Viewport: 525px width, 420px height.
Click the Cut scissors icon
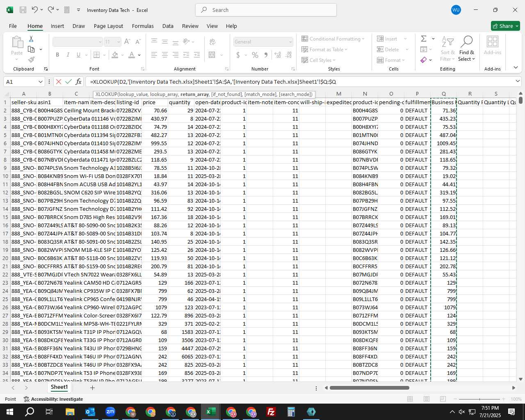coord(31,39)
